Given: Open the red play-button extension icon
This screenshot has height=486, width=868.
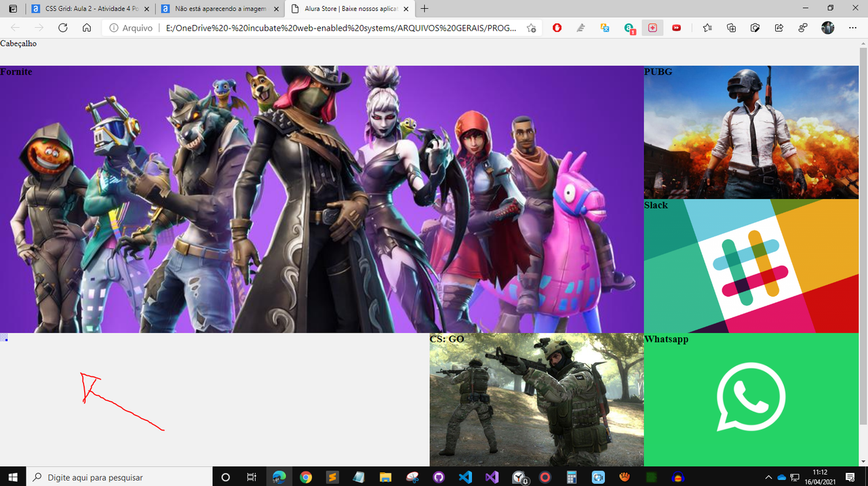Looking at the screenshot, I should pos(677,28).
